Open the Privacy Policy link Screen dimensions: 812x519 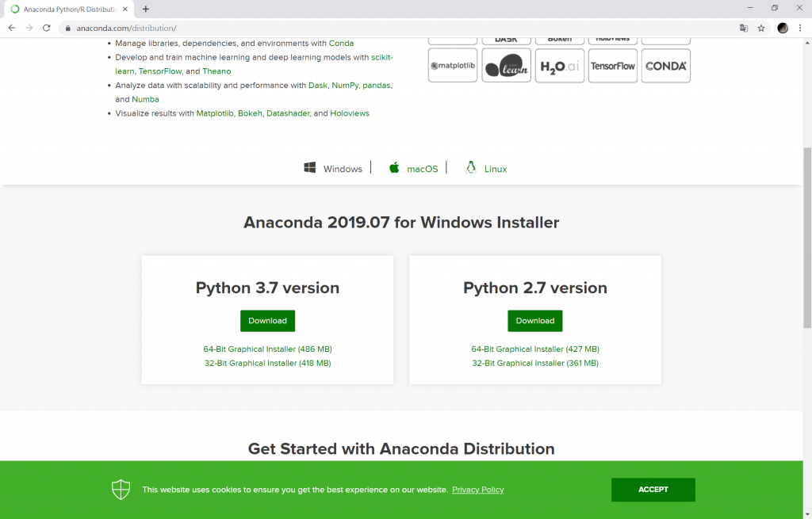[477, 490]
